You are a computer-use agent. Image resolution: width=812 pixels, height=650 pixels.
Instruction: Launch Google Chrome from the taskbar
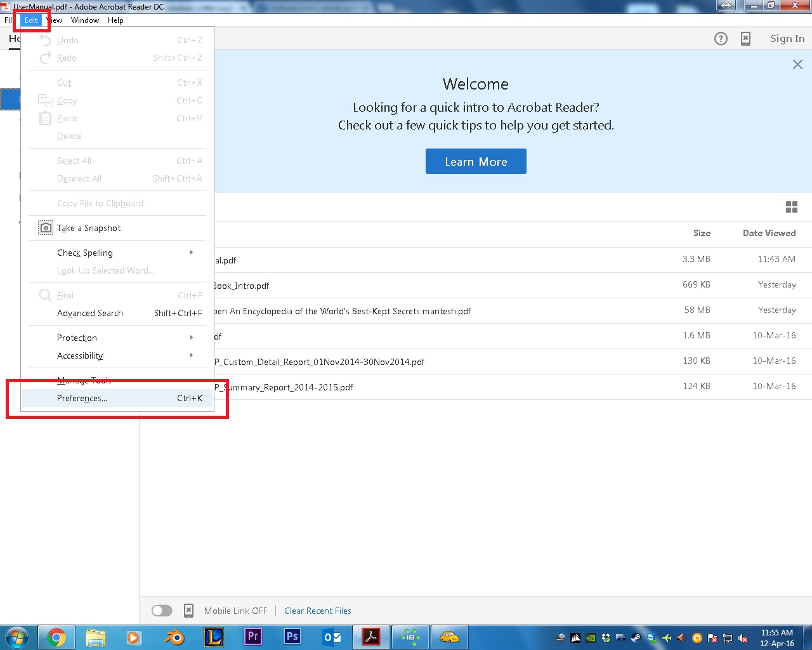56,637
